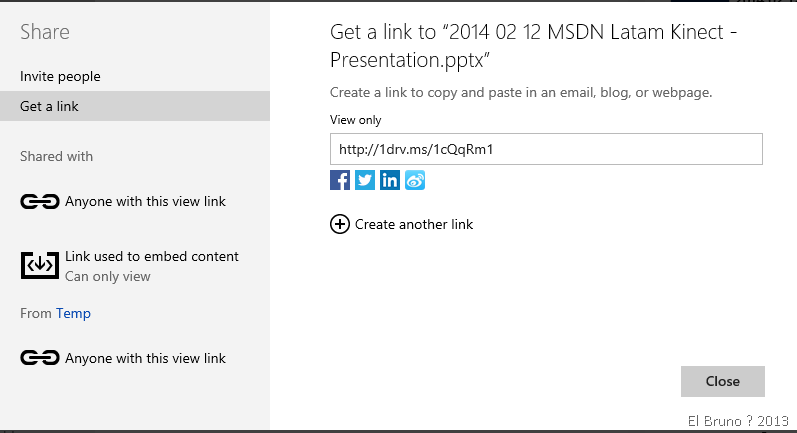Click the plus circle icon
This screenshot has height=433, width=797.
(340, 224)
